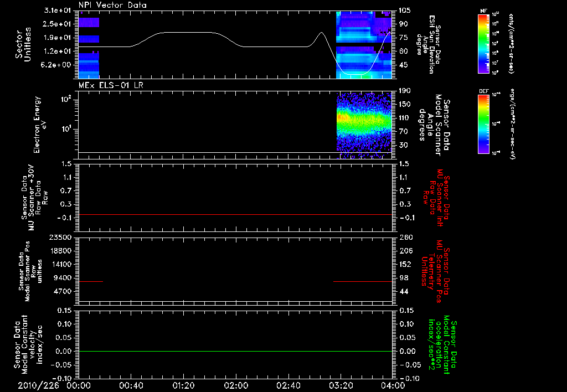Click the white sun elevation curve
Screen dimensions: 567x392
[188, 33]
